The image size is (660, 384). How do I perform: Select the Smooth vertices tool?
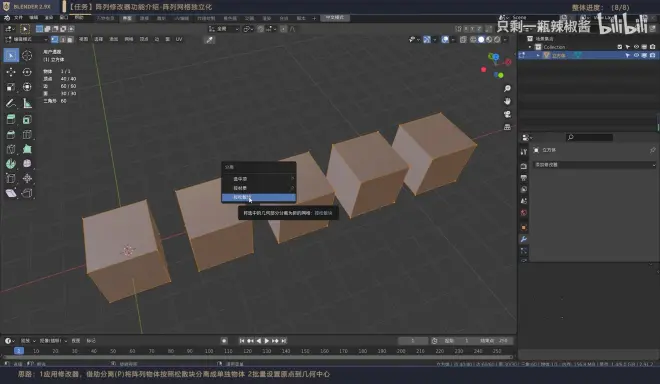(x=27, y=163)
